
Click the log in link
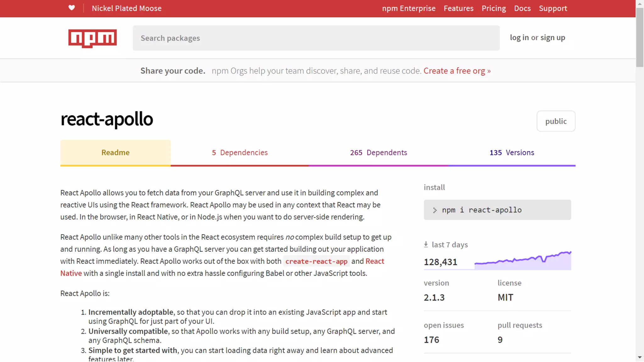pos(519,37)
